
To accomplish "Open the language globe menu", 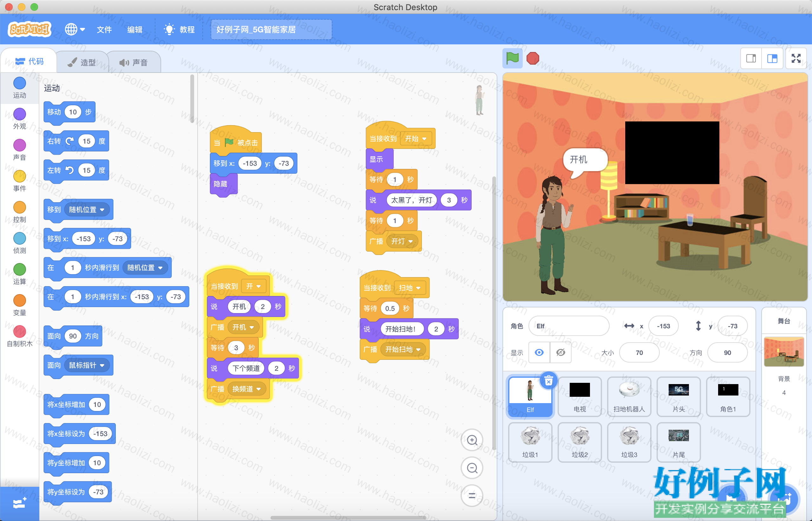I will coord(75,29).
